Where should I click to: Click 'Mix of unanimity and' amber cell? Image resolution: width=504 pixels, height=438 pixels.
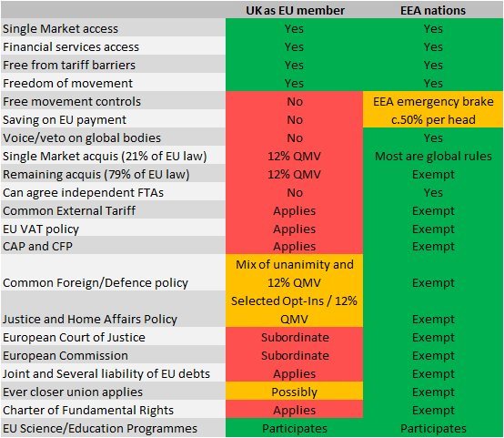295,273
